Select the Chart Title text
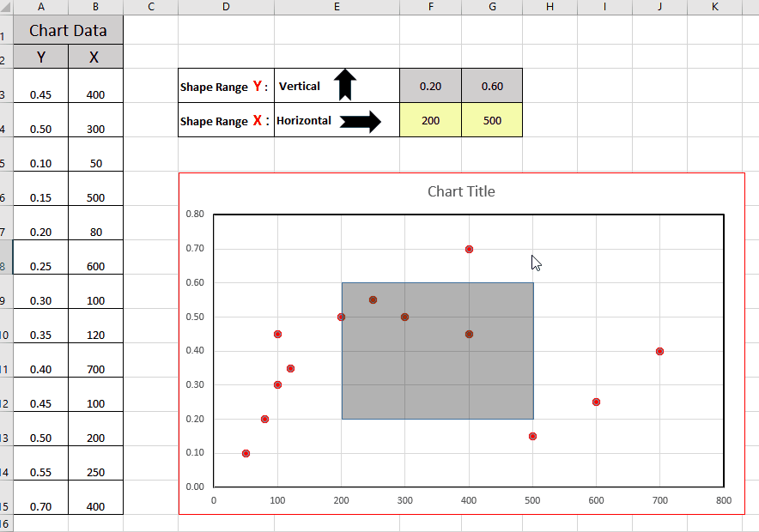Image resolution: width=759 pixels, height=532 pixels. 461,191
